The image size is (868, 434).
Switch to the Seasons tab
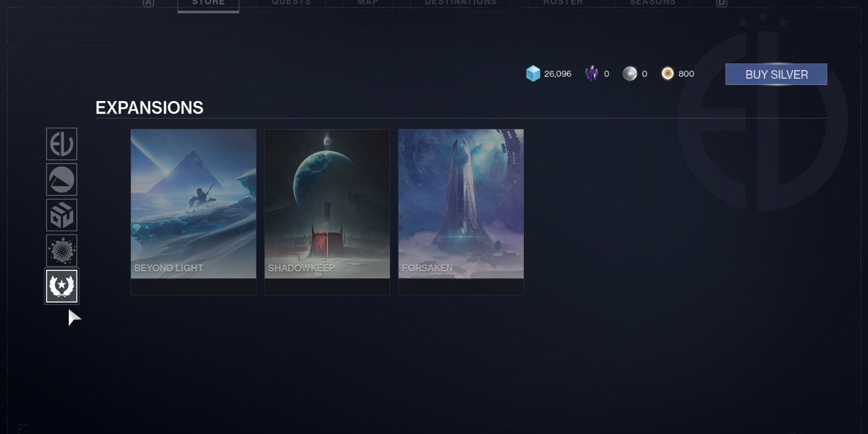point(652,3)
